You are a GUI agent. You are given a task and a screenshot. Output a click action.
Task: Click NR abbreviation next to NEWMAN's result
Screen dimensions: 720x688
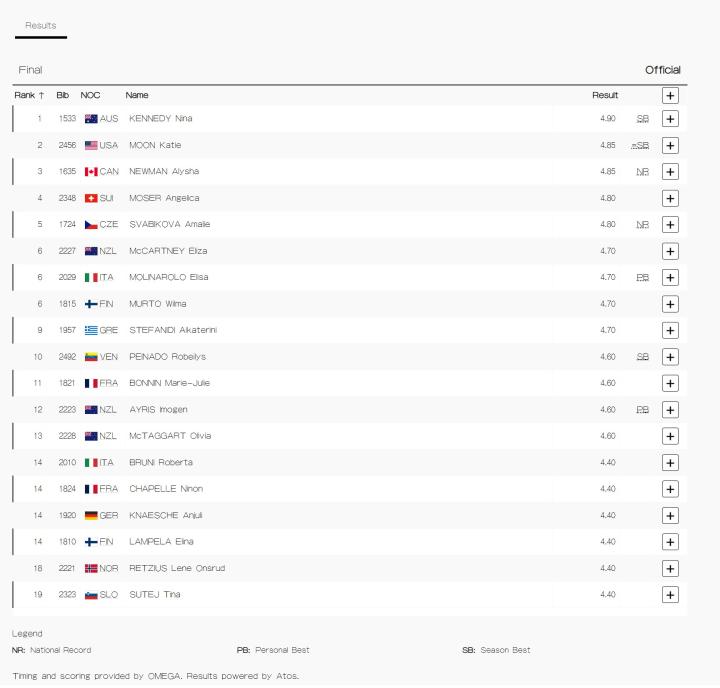(643, 172)
